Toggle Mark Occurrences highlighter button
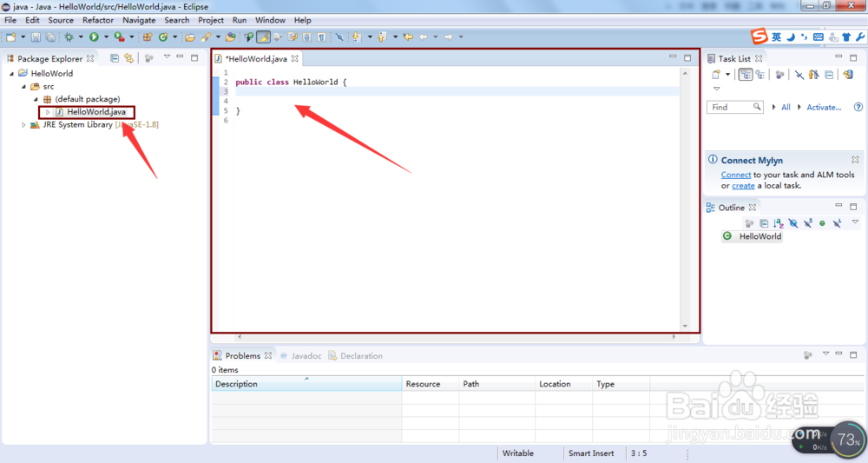Image resolution: width=868 pixels, height=463 pixels. click(x=264, y=37)
